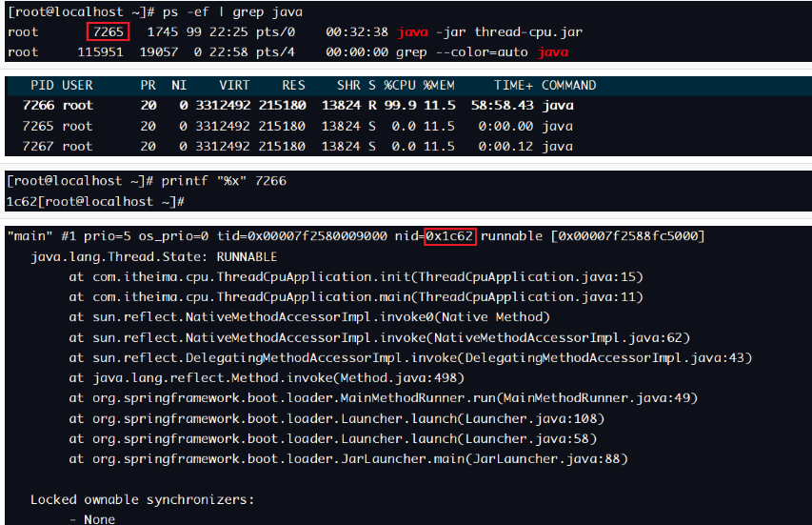The height and width of the screenshot is (525, 812).
Task: Click Launcher.launch (Launcher.java:108) frame
Action: (x=337, y=418)
